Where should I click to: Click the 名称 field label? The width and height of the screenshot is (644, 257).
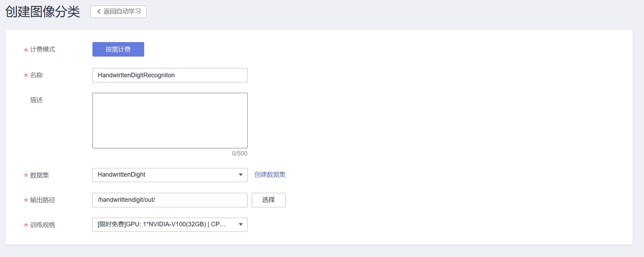tap(36, 75)
